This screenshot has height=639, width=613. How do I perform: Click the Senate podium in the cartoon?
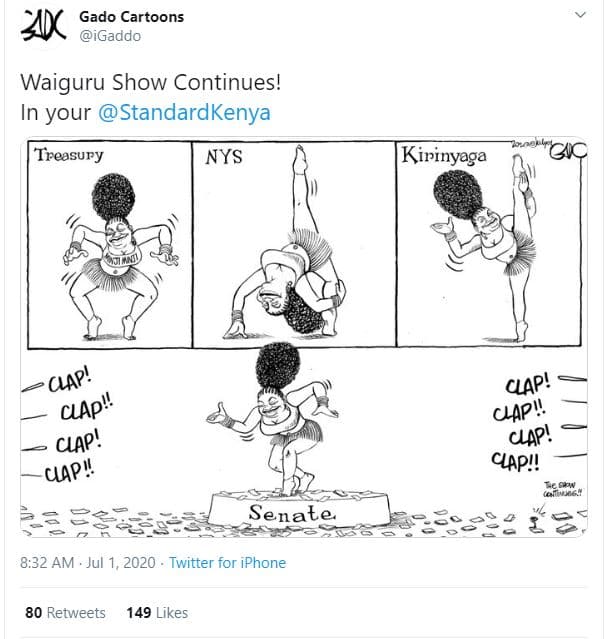tap(300, 510)
